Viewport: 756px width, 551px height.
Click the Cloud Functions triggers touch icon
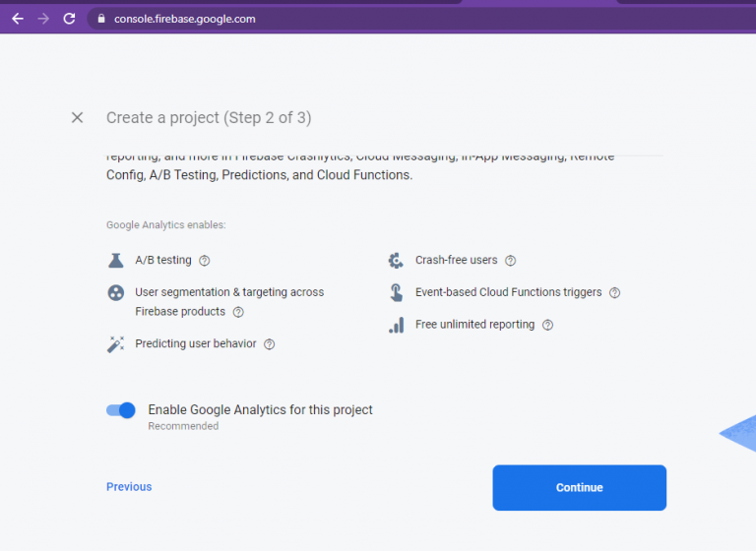[x=397, y=292]
